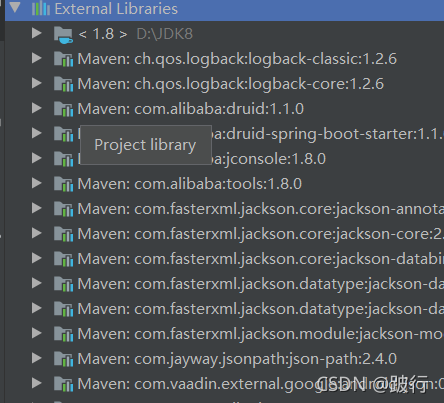444x403 pixels.
Task: Select Maven: com.alibaba:tools:1.8.0
Action: click(x=190, y=184)
